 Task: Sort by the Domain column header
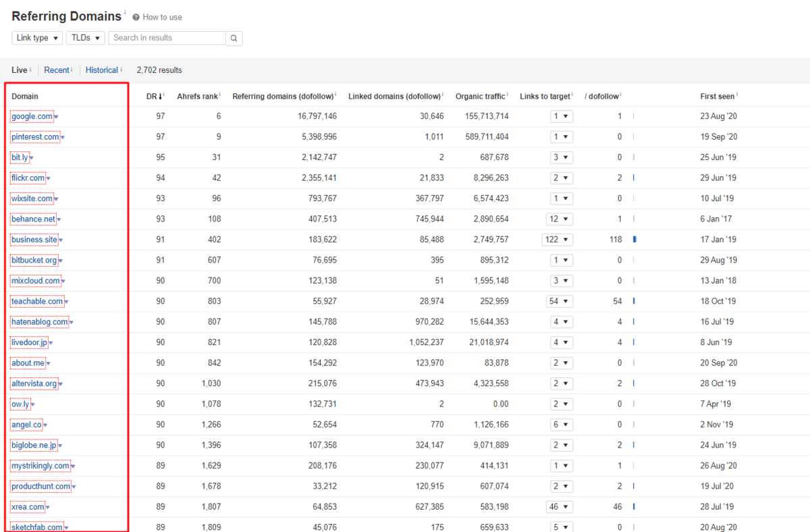click(x=25, y=97)
